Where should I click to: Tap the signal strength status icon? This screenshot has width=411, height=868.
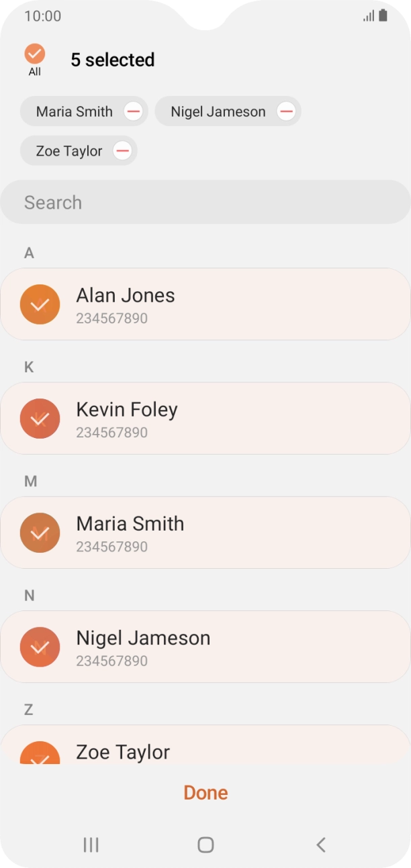(369, 15)
